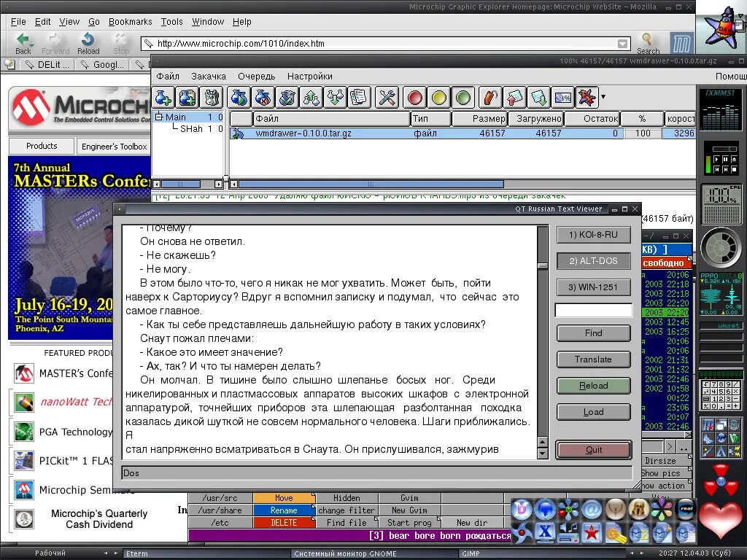
Task: Select the red speed limit button
Action: (x=415, y=98)
